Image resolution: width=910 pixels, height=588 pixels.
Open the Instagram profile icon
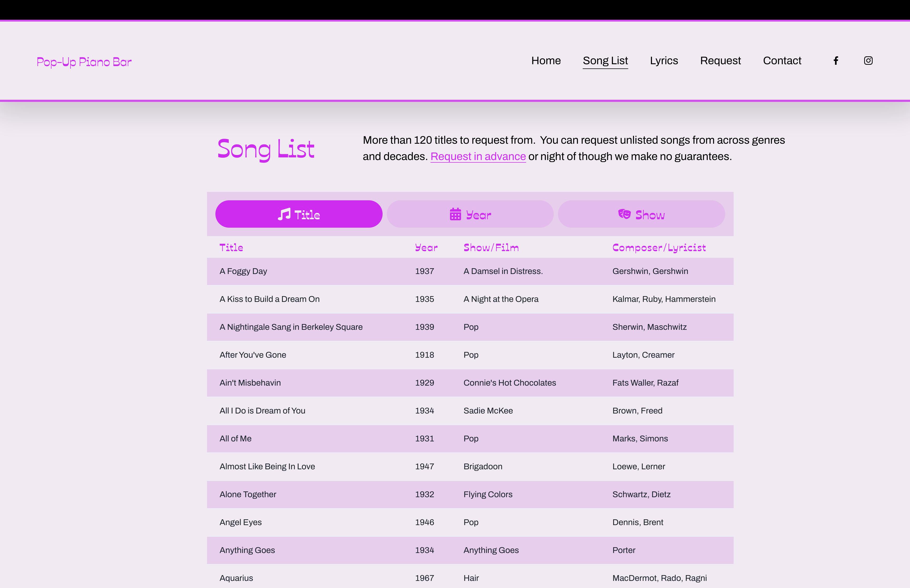click(868, 60)
